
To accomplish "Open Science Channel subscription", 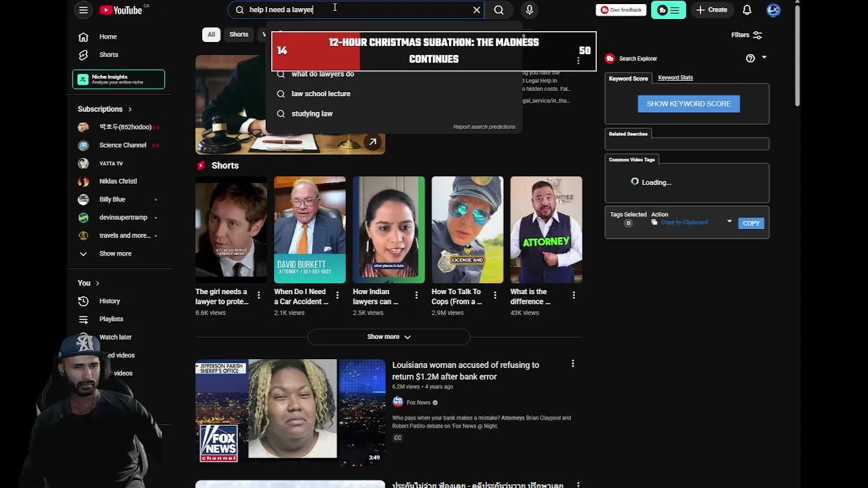I will coord(119,145).
